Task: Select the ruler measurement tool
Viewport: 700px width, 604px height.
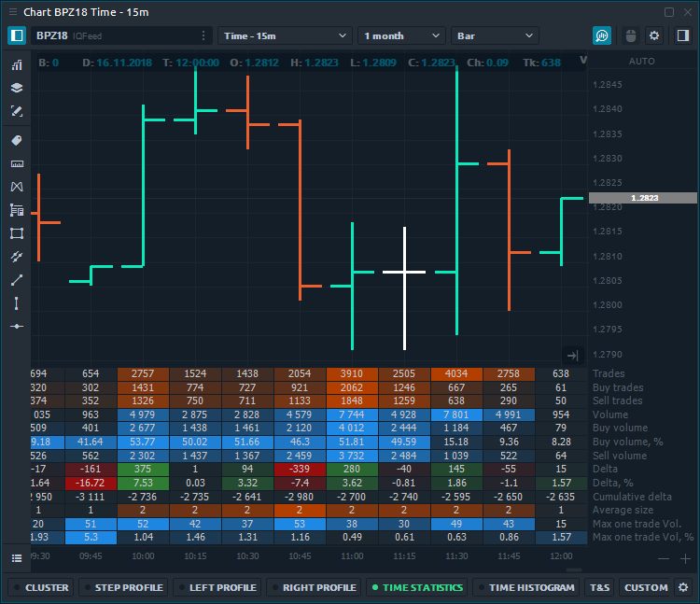Action: [16, 163]
